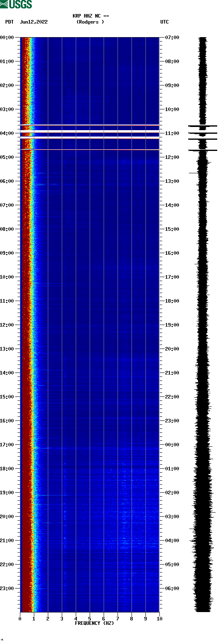Click PDT axis time label 21:00
220x644 pixels.
7,541
